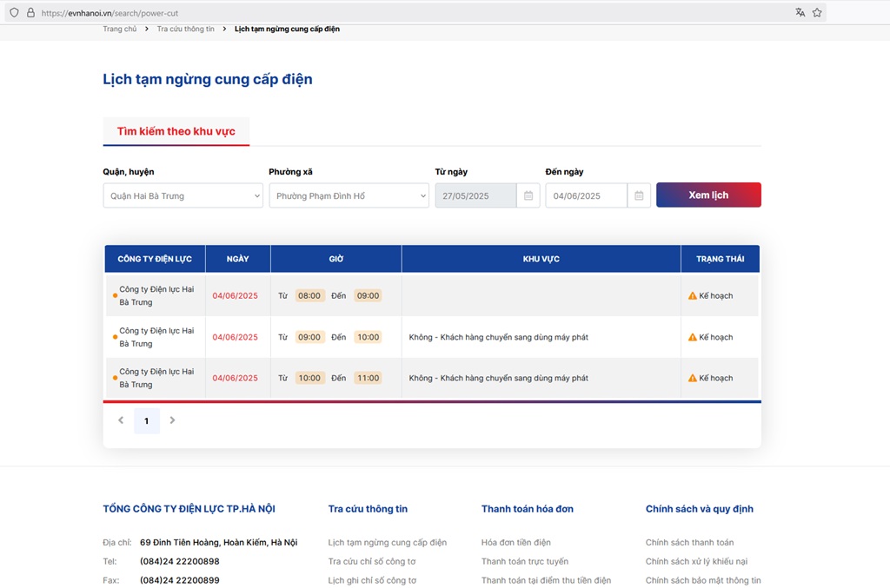
Task: Click the browser translate page icon
Action: (x=800, y=13)
